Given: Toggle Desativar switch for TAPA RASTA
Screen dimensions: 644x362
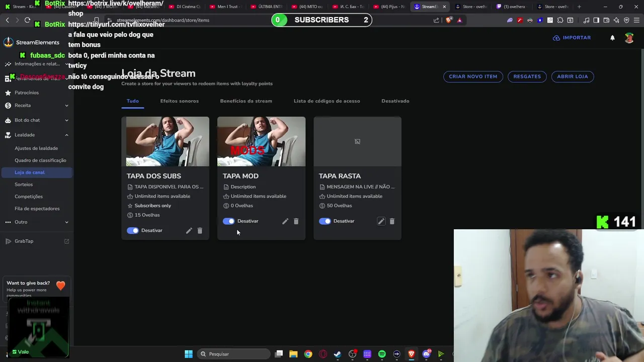Looking at the screenshot, I should pyautogui.click(x=325, y=221).
